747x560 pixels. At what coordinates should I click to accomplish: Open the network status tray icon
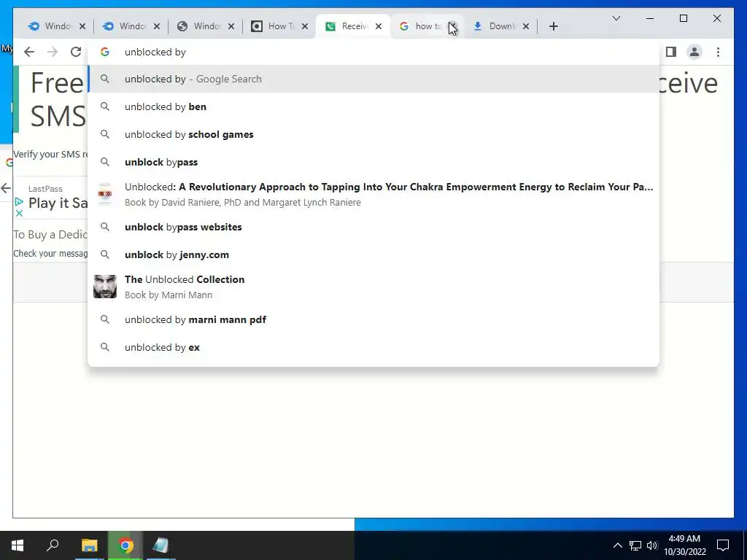click(x=635, y=545)
